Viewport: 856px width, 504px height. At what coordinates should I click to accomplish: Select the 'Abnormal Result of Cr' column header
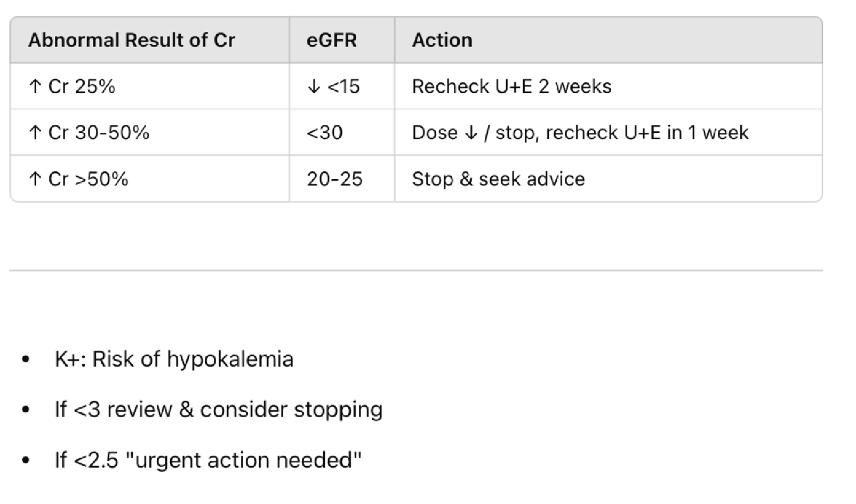click(x=132, y=40)
